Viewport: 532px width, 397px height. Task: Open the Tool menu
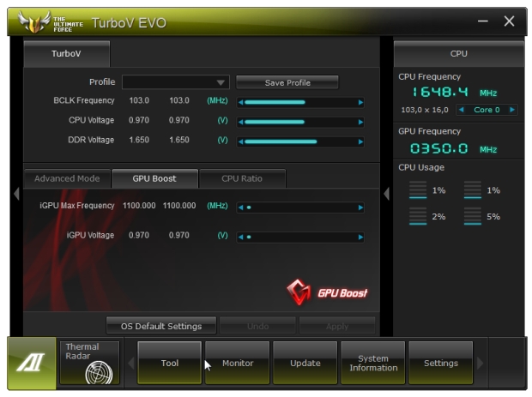170,363
